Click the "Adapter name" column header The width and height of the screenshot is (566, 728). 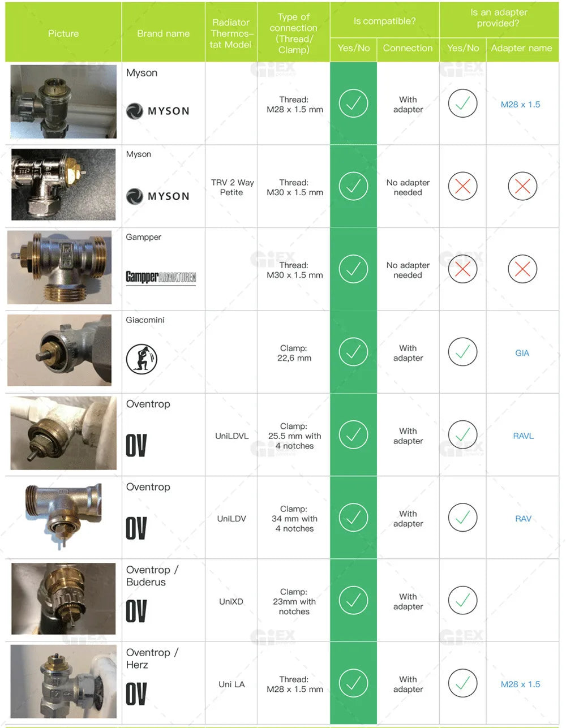(521, 48)
